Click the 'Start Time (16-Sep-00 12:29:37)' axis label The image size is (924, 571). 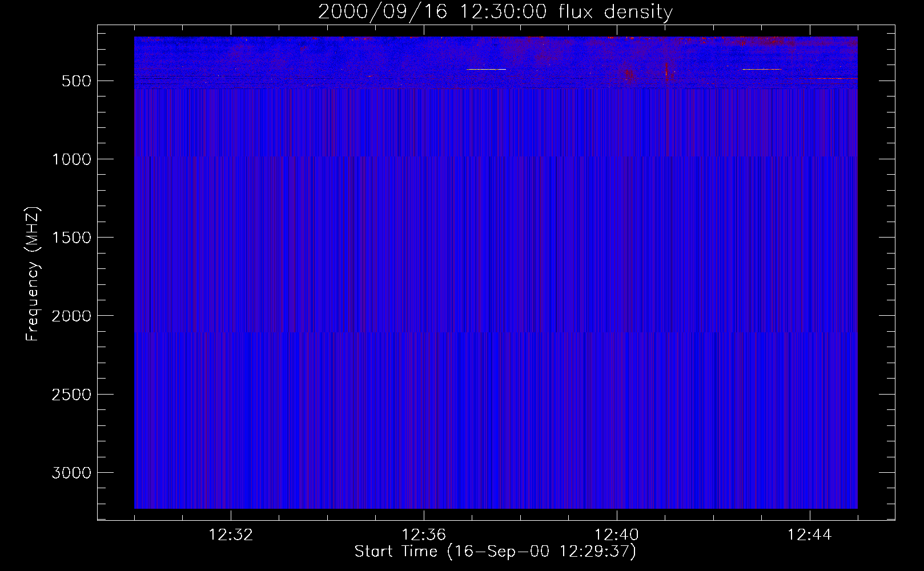point(495,552)
